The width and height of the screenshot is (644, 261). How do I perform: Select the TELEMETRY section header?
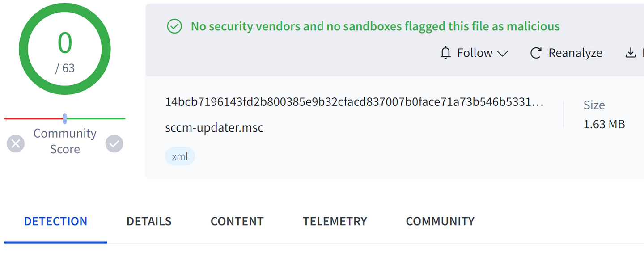click(x=335, y=221)
